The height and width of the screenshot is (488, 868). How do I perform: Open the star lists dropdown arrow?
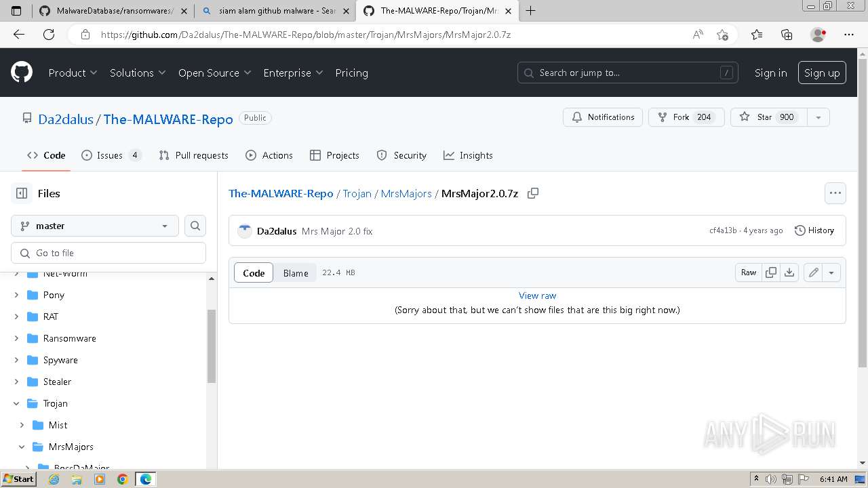[x=818, y=117]
